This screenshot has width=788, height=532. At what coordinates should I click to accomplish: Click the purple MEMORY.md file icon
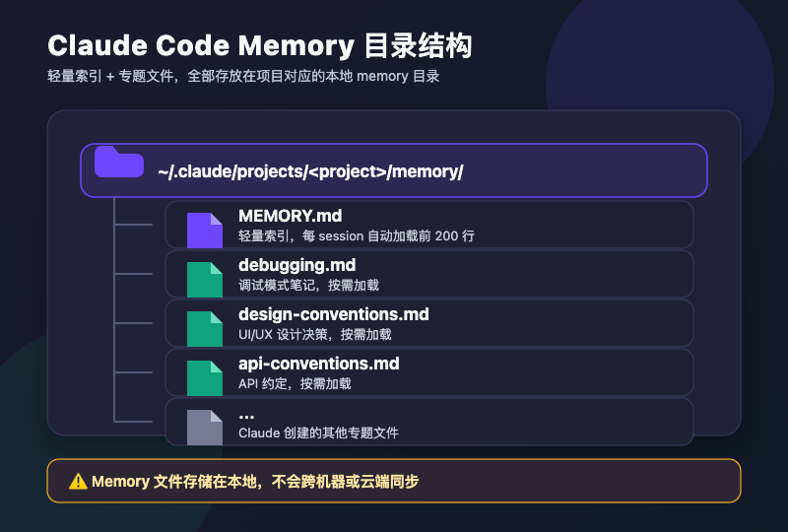[205, 231]
